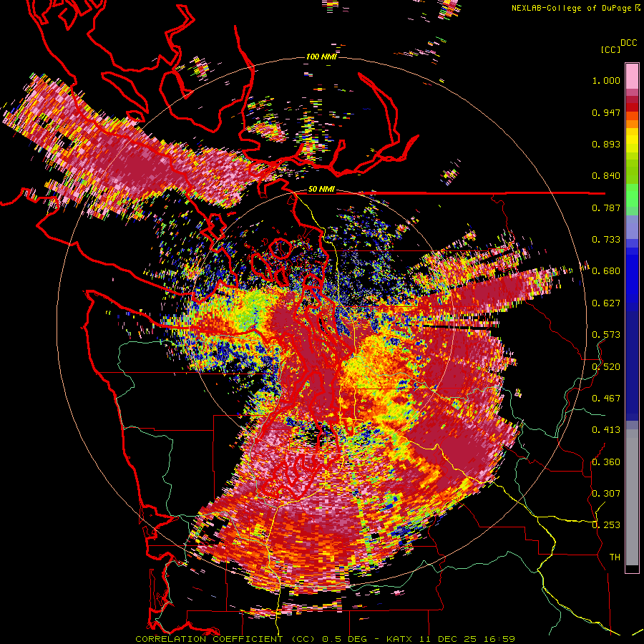
Task: Click the gray segment of the color bar
Action: coord(632,497)
